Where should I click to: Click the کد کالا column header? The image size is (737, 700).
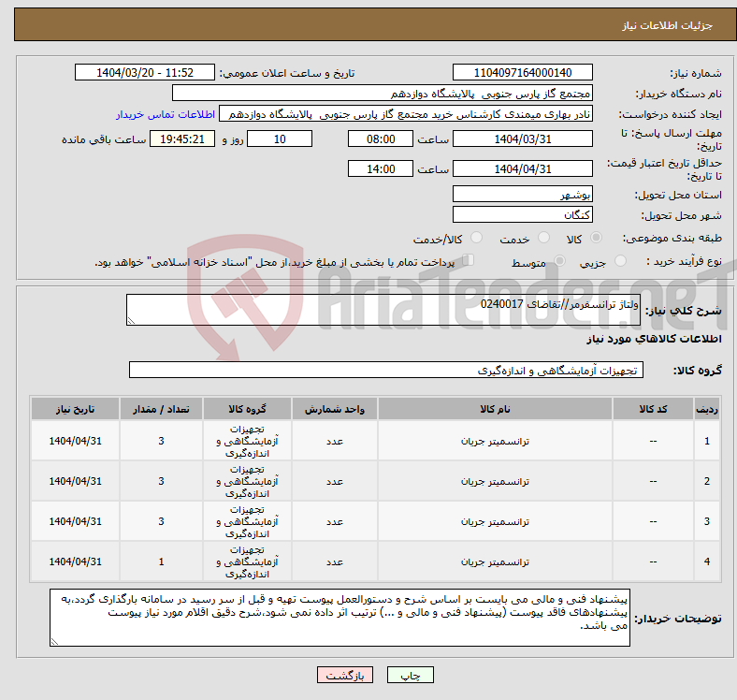[x=653, y=409]
